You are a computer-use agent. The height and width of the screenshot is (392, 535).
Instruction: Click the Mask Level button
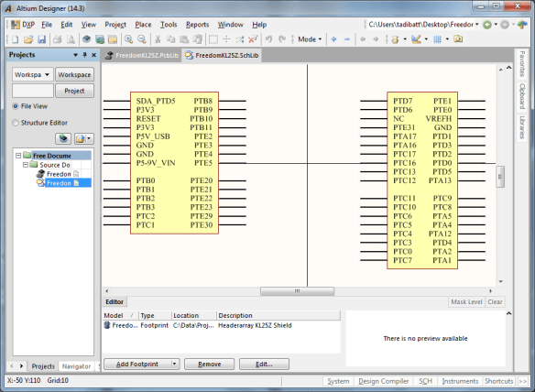(x=466, y=301)
